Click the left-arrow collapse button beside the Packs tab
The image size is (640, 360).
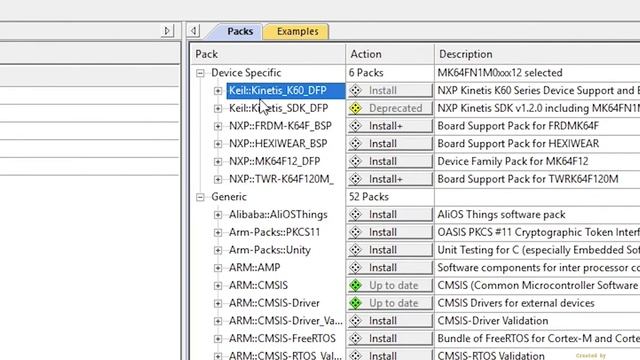click(194, 31)
